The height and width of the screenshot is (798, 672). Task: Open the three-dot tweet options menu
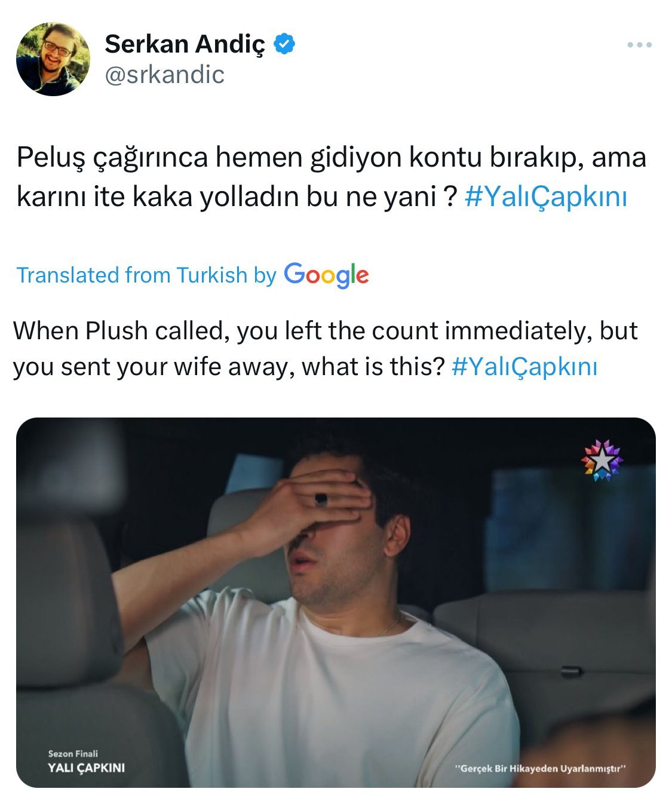pos(639,45)
